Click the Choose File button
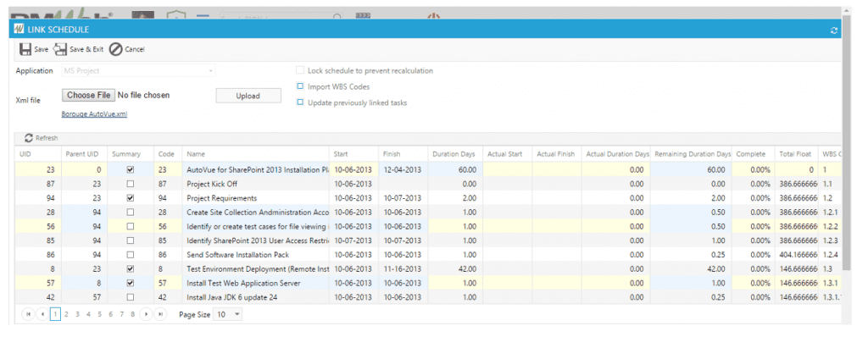 (88, 95)
